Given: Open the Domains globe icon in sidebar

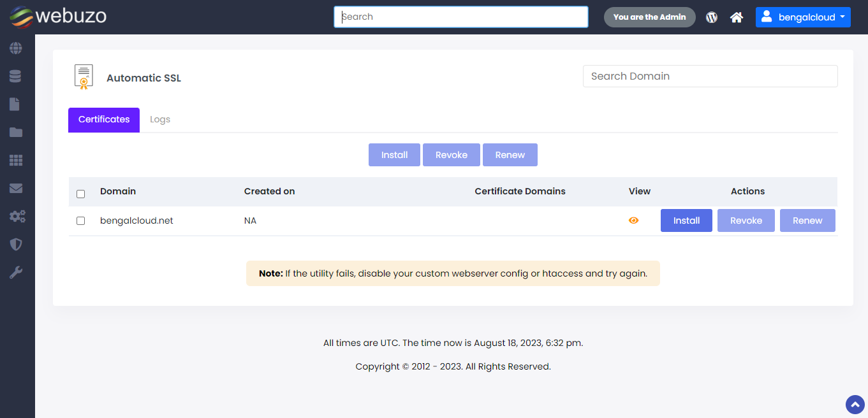Looking at the screenshot, I should [x=16, y=48].
